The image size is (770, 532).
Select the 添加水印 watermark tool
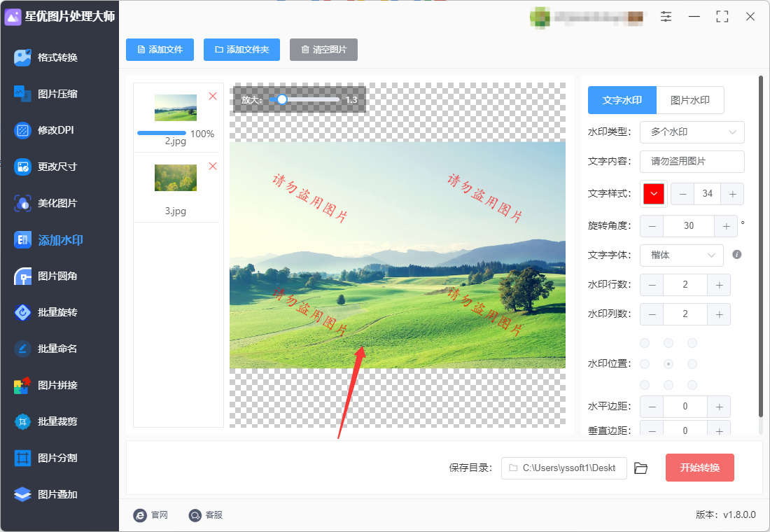tap(48, 239)
